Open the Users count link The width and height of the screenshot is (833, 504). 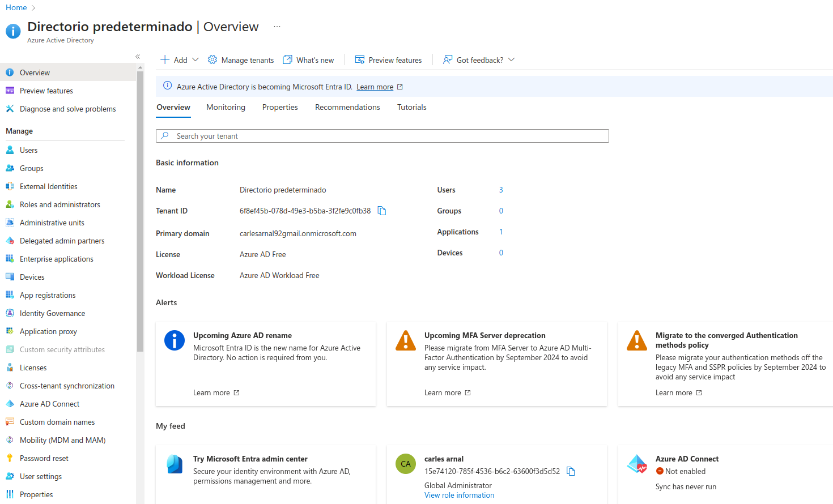click(501, 190)
